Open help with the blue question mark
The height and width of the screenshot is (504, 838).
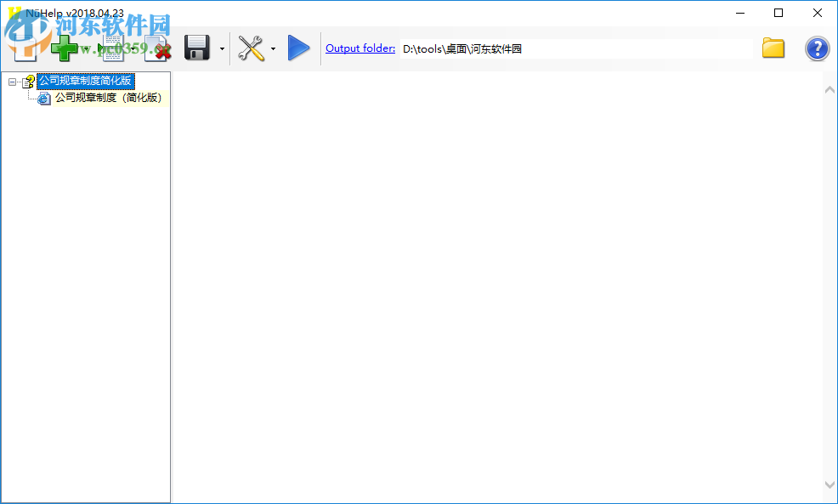pyautogui.click(x=817, y=48)
